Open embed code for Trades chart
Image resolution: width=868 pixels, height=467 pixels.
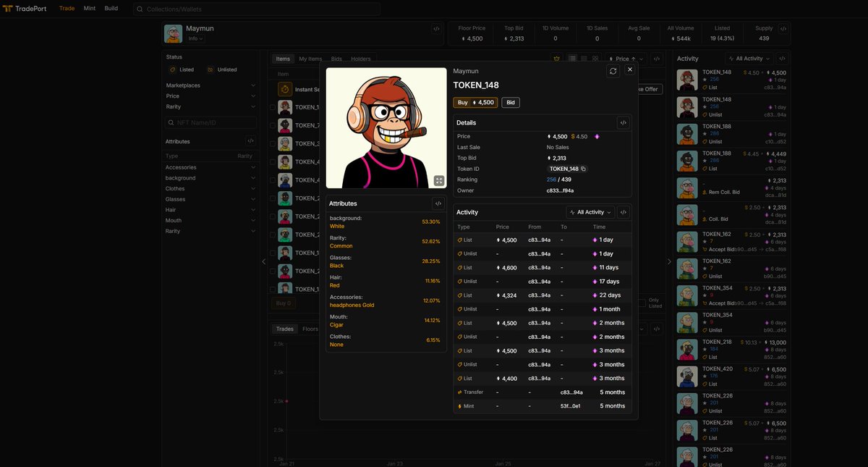pos(656,329)
